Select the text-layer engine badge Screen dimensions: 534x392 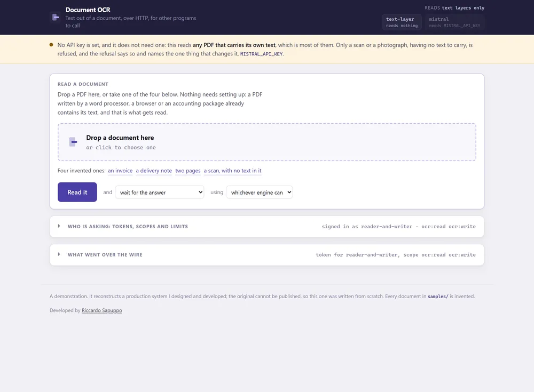[402, 22]
